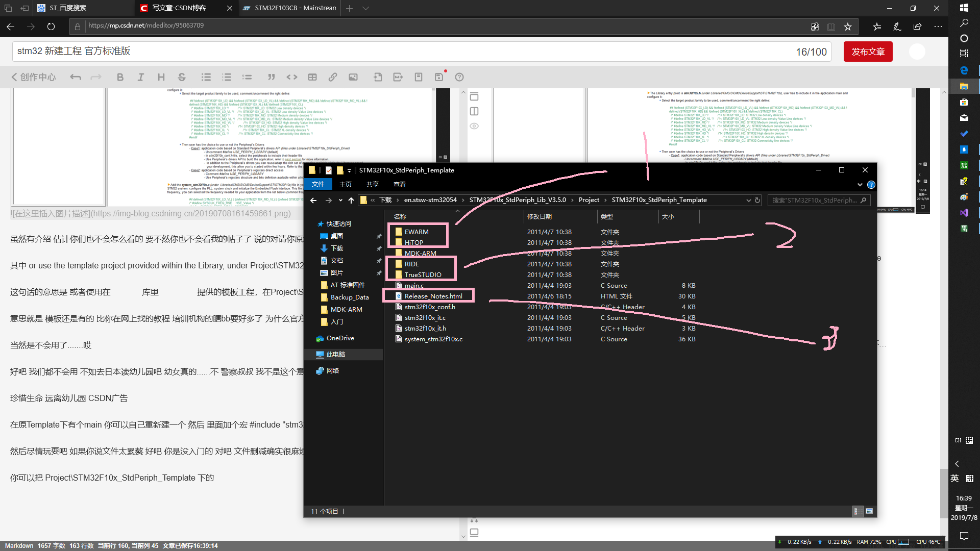Open 此电脑 in navigation pane
This screenshot has height=551, width=980.
(344, 355)
